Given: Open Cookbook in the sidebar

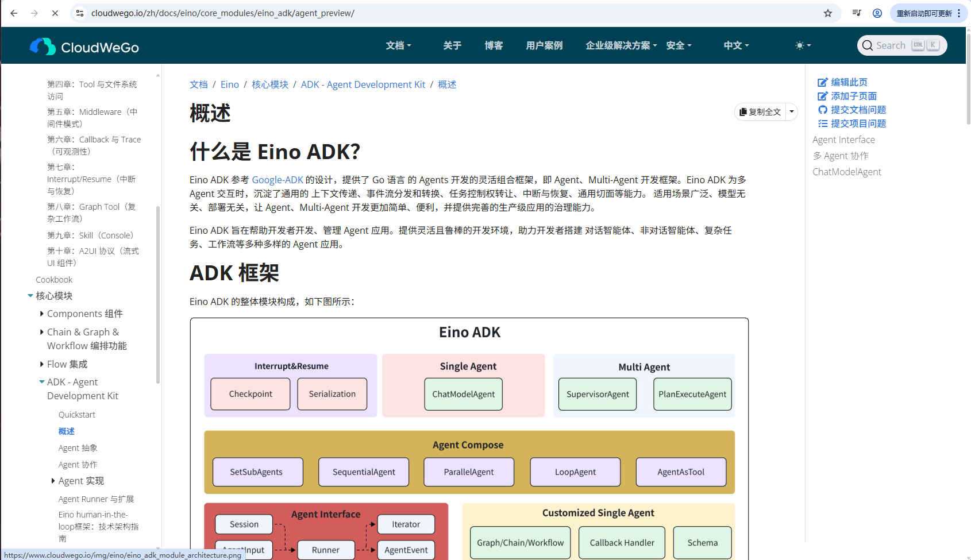Looking at the screenshot, I should click(x=54, y=280).
